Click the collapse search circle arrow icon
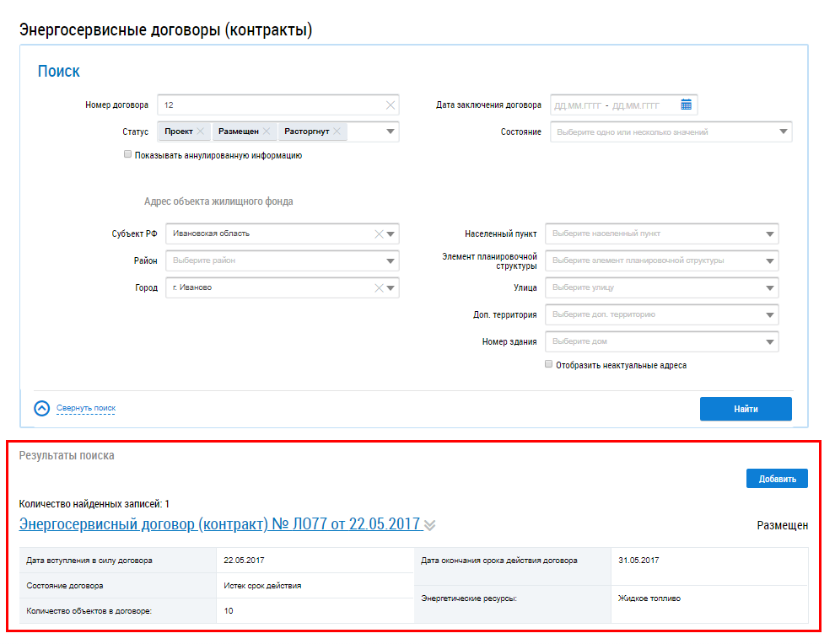The width and height of the screenshot is (835, 644). [42, 409]
